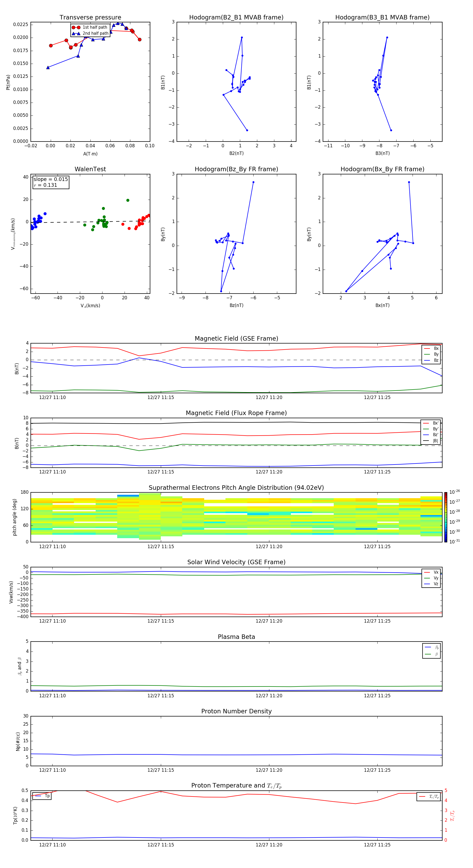Click the 'Hodogram(Bz_By FR frame)' title
473x868 pixels.
[236, 169]
